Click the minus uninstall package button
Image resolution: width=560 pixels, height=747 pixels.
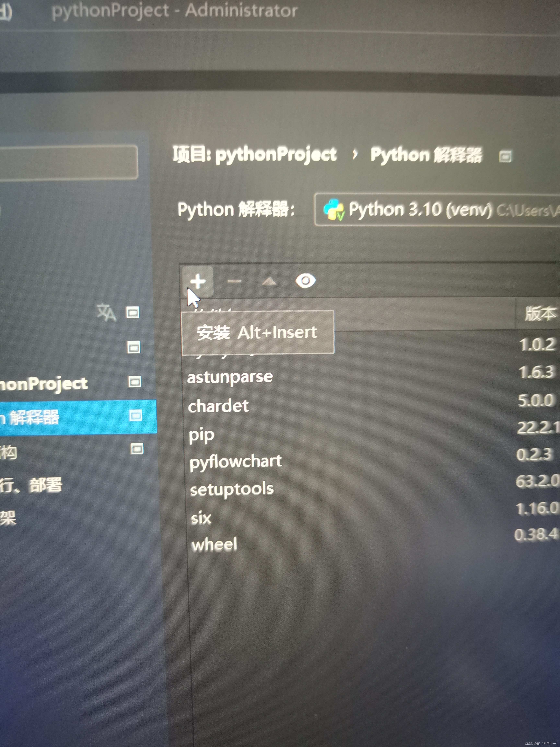(x=234, y=281)
